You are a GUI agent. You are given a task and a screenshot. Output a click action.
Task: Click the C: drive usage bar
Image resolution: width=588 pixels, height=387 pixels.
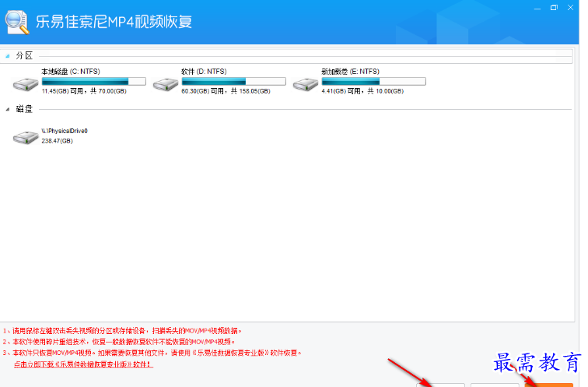click(94, 81)
